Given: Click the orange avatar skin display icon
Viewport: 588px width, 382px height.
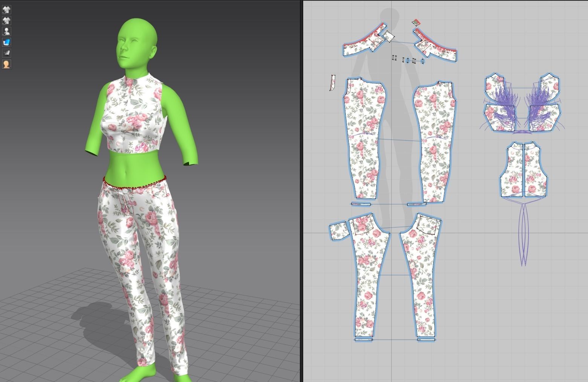Looking at the screenshot, I should coord(6,64).
